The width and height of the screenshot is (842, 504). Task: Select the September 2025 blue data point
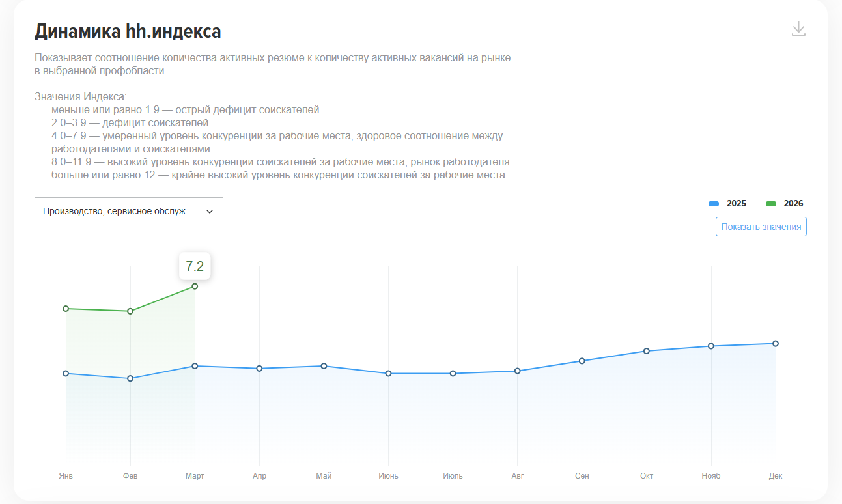[582, 361]
